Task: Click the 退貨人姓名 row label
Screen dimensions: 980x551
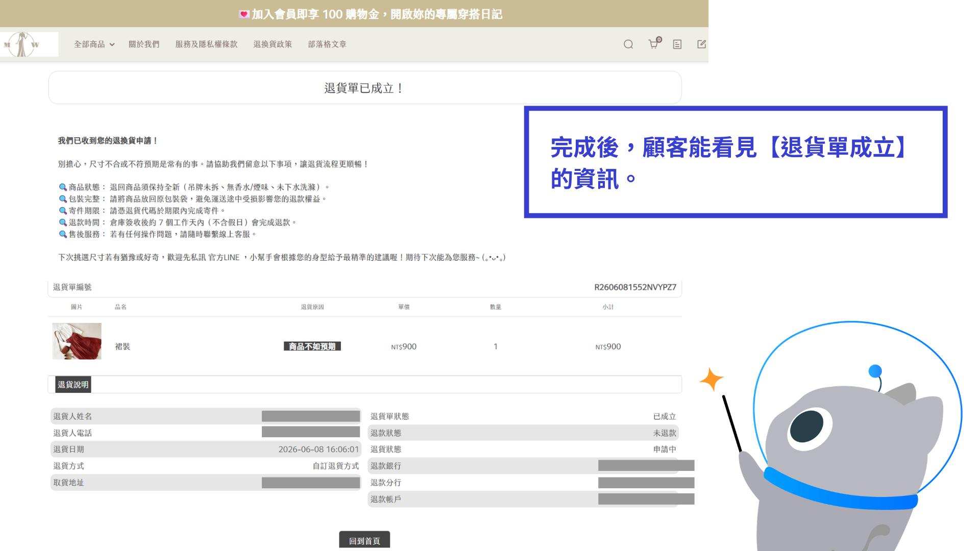Action: point(72,416)
